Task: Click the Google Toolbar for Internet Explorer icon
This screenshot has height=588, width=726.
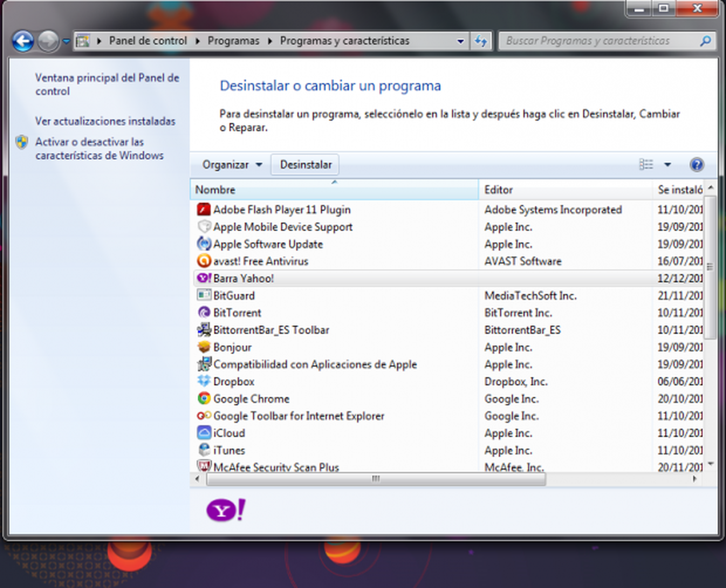Action: tap(204, 416)
